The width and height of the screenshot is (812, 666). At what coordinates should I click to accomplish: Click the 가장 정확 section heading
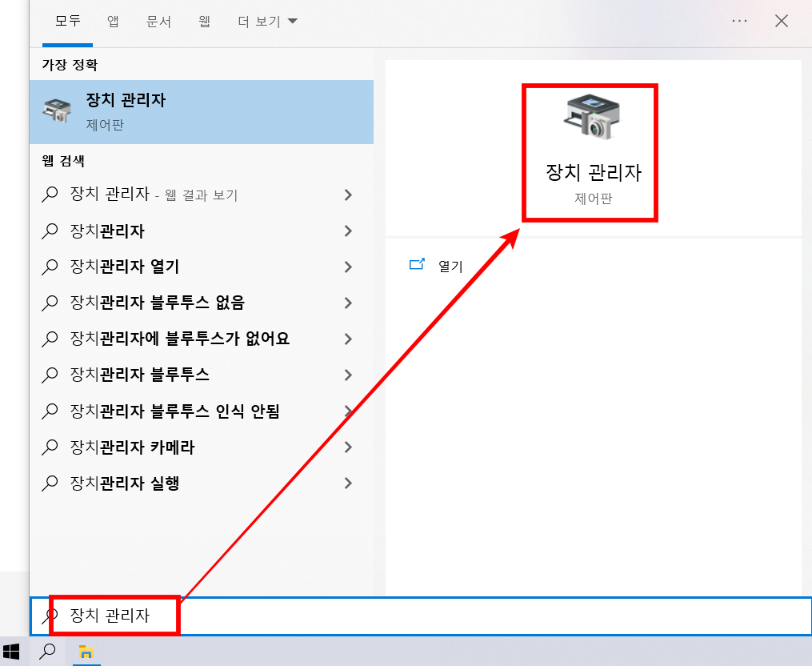(70, 65)
